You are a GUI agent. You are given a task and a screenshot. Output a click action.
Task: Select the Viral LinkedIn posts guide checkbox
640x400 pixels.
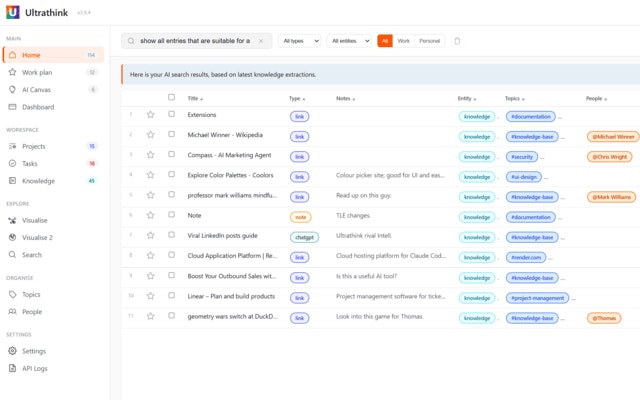point(171,235)
